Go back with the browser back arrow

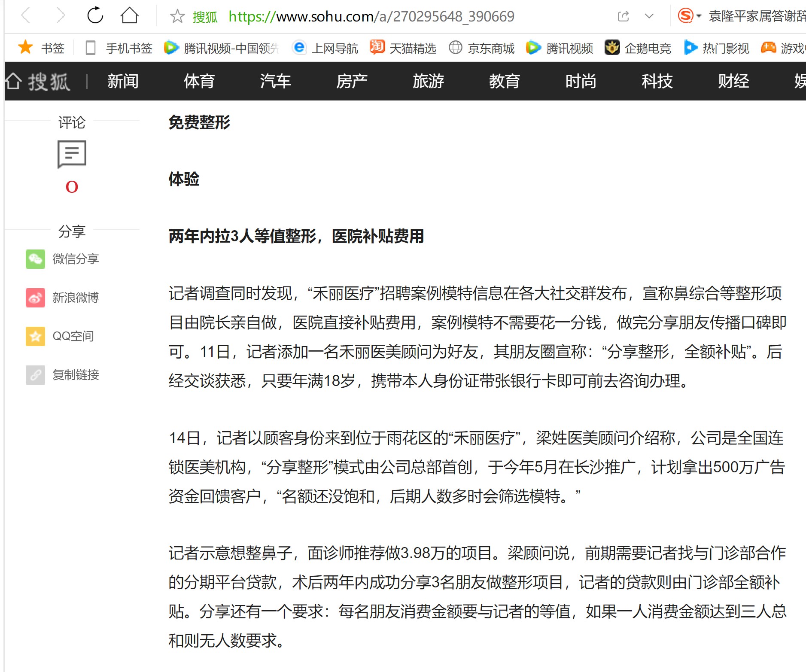tap(26, 16)
